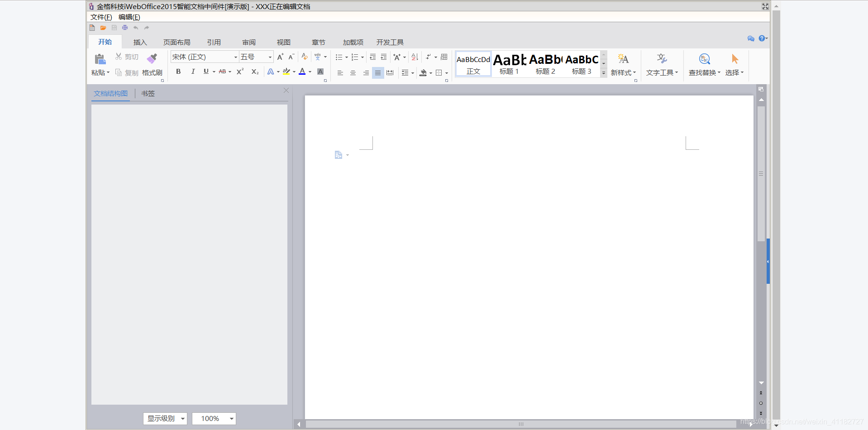
Task: Toggle italic formatting
Action: (x=193, y=72)
